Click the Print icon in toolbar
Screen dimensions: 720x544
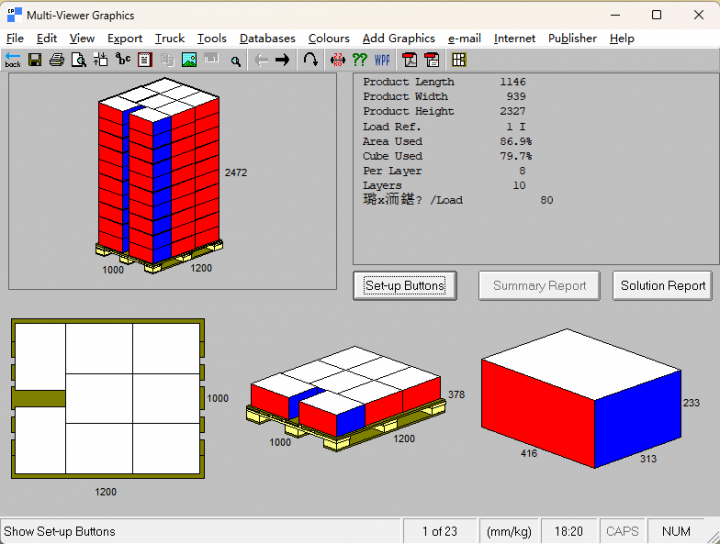pyautogui.click(x=57, y=60)
